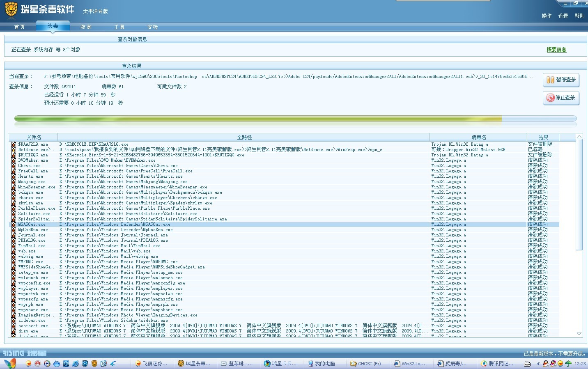Image resolution: width=588 pixels, height=369 pixels.
Task: Click the virus icon beside Chess.exe
Action: pos(14,166)
